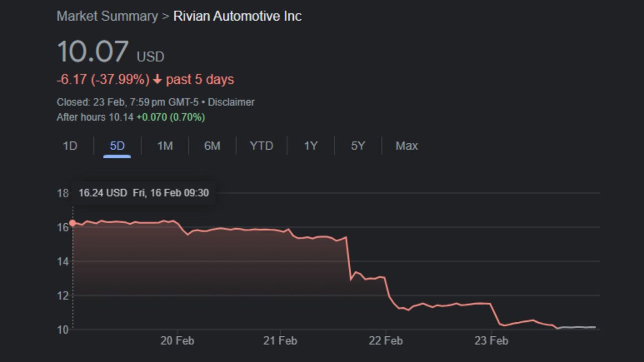Screen dimensions: 644x362
Task: Click the past 5 days label
Action: 200,79
